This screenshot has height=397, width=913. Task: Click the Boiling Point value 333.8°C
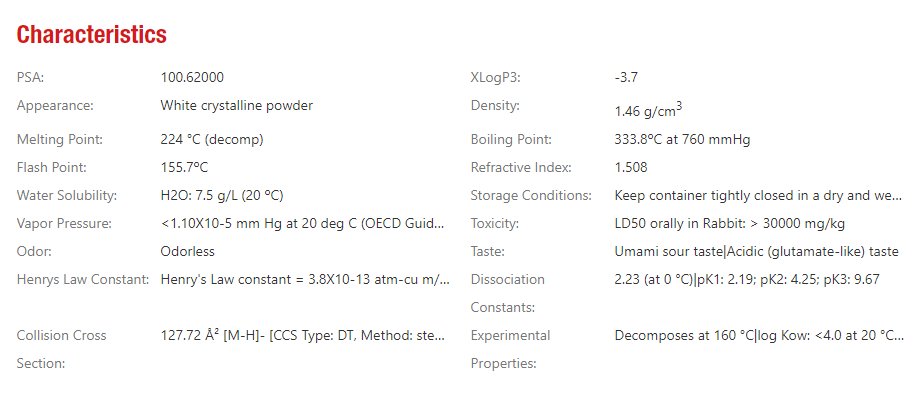click(682, 140)
